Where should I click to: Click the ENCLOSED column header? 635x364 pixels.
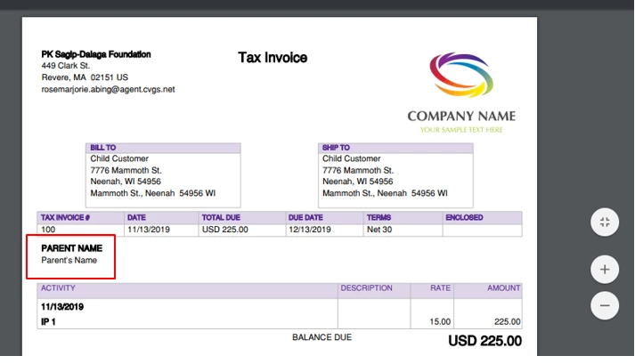(x=464, y=217)
